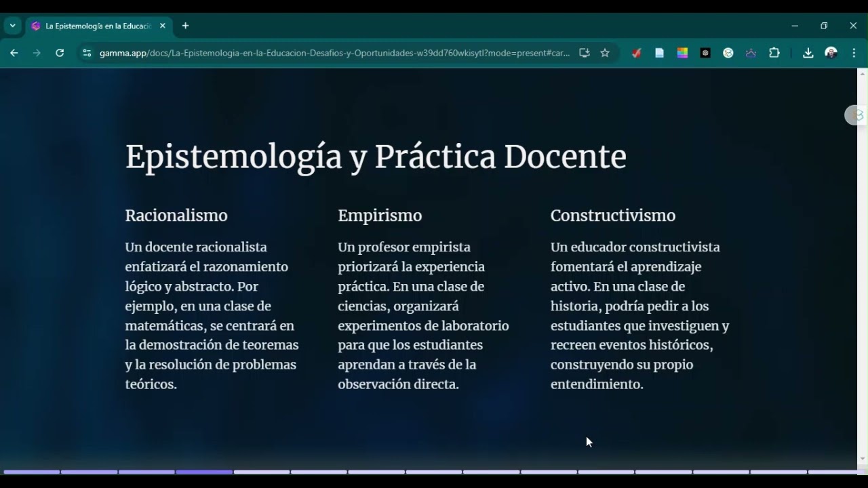The height and width of the screenshot is (488, 868).
Task: Open the Chrome profile avatar
Action: click(x=831, y=53)
